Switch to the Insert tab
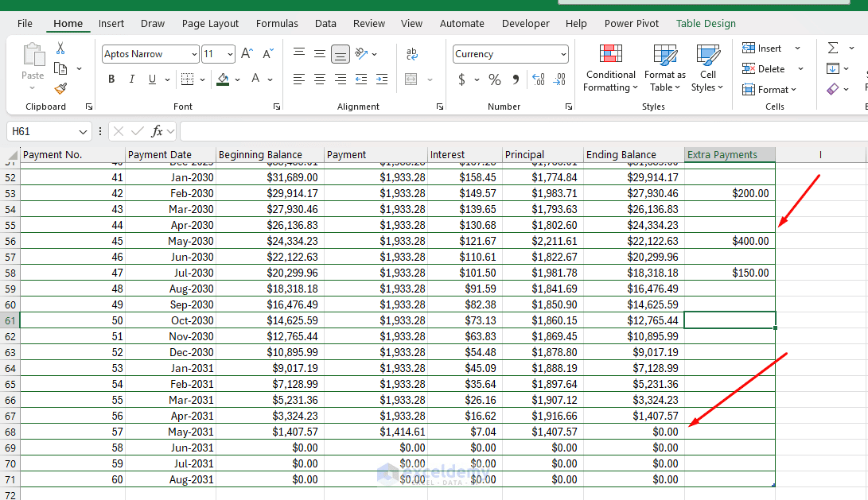This screenshot has width=868, height=500. click(111, 23)
